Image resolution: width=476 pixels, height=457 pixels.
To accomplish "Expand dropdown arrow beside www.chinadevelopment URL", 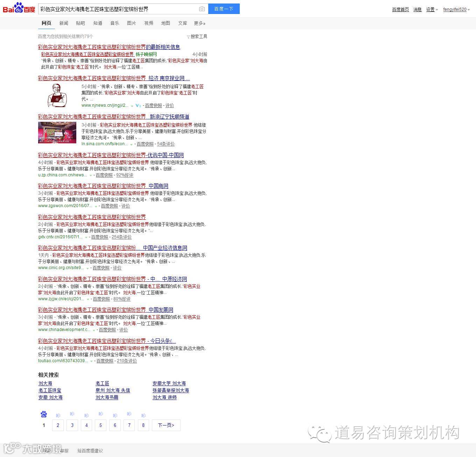I will pyautogui.click(x=94, y=330).
